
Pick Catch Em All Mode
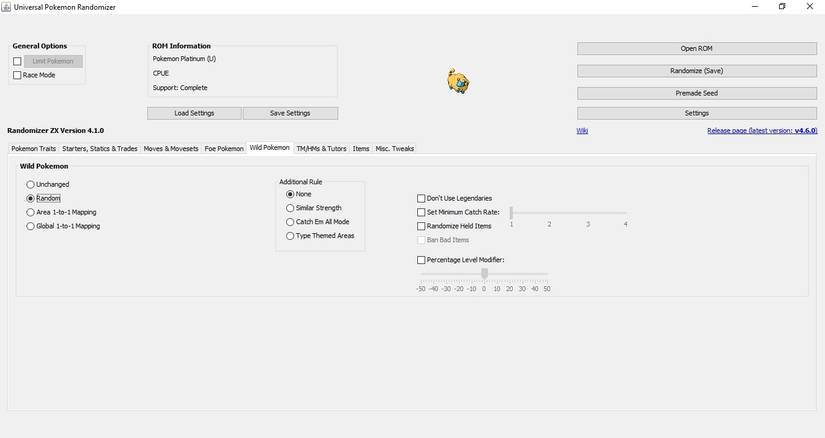point(290,222)
